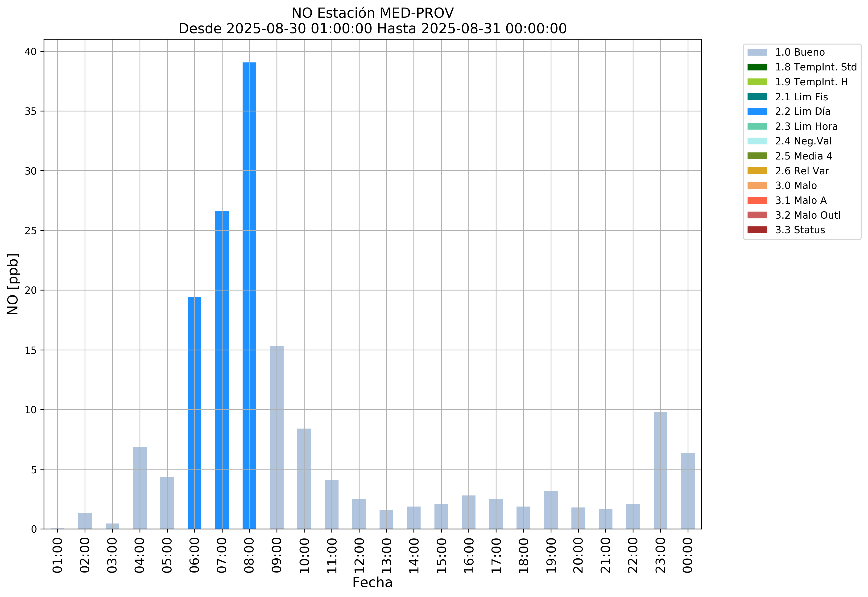Click the blue bar at 07:00

pyautogui.click(x=222, y=370)
